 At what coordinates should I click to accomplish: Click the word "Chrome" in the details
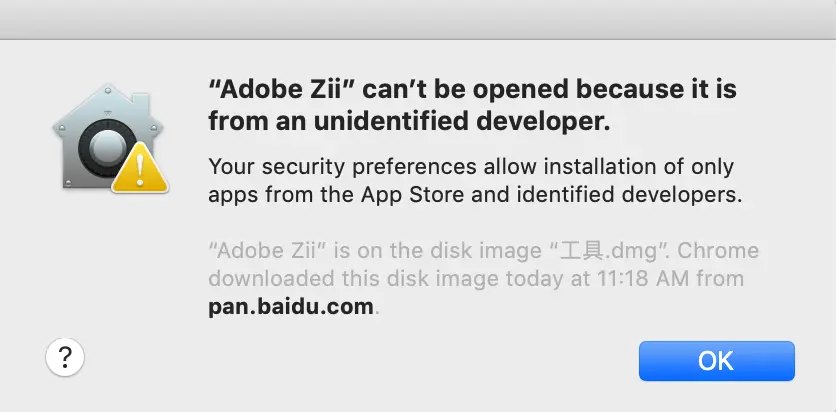click(x=720, y=250)
